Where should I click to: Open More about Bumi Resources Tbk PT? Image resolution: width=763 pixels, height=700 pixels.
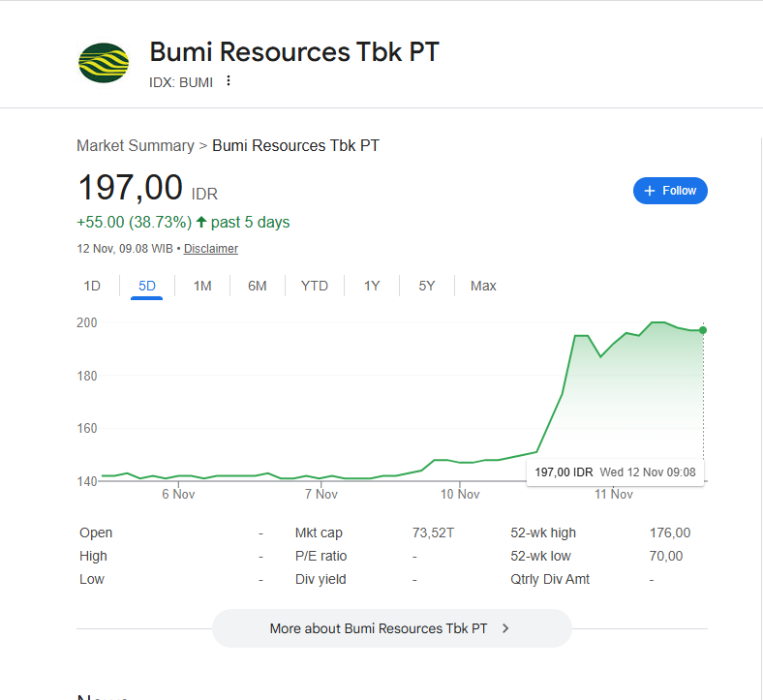392,628
